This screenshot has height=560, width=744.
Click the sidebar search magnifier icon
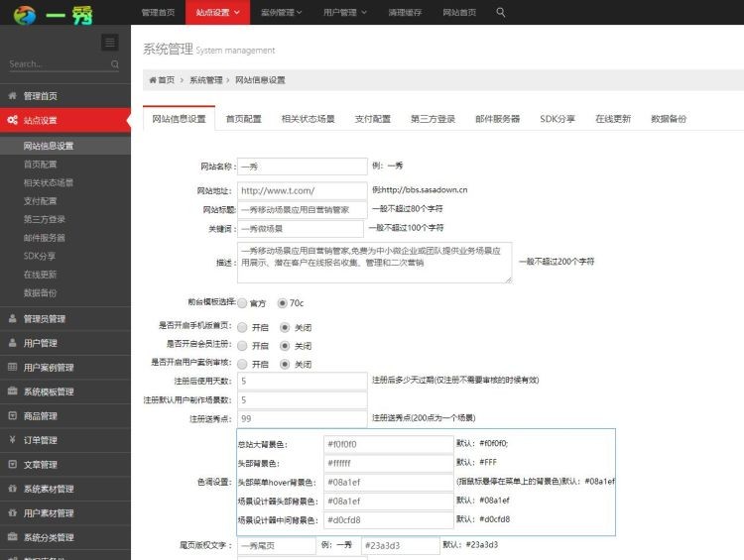coord(115,64)
